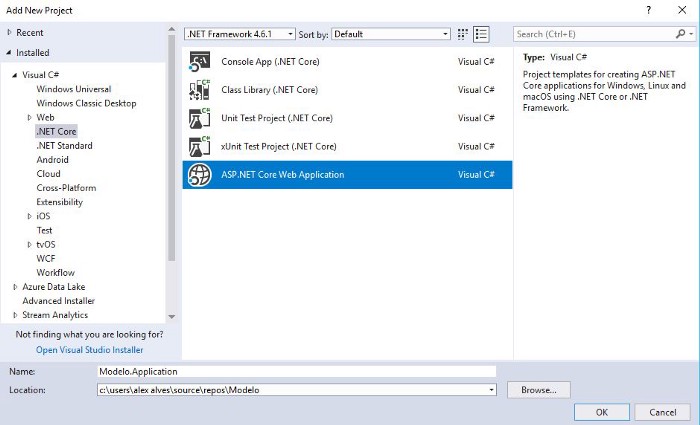Click the Console App template icon

pos(199,62)
